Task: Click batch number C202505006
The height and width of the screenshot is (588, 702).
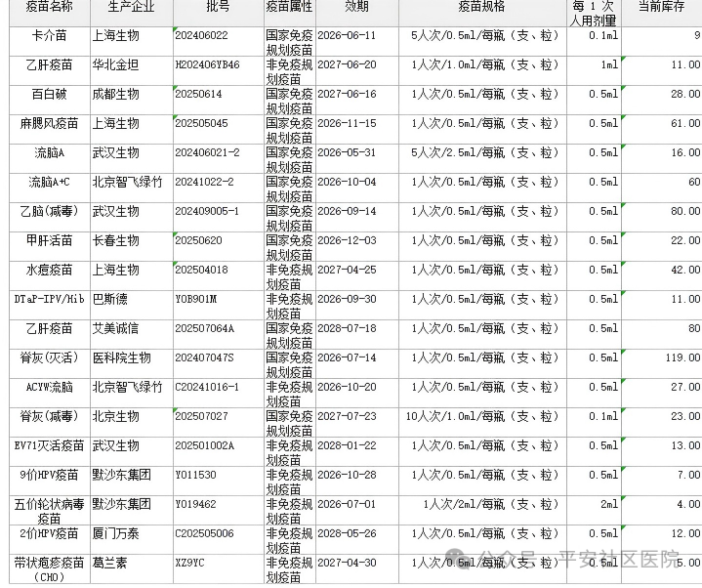Action: pos(205,534)
